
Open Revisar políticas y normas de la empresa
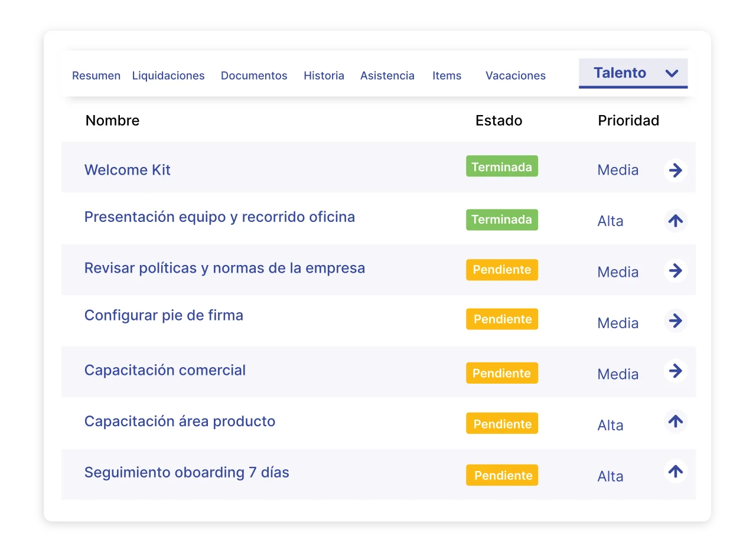224,268
